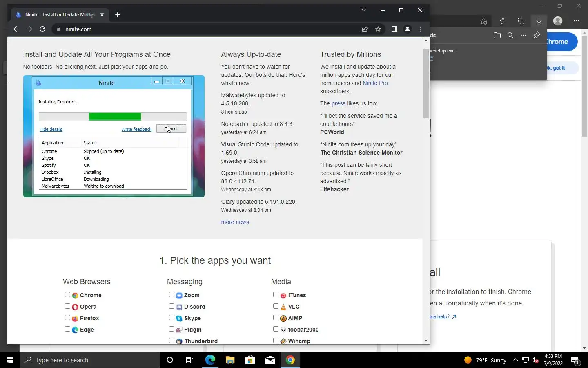The image size is (588, 368).
Task: Tick the Firefox checkbox
Action: (67, 318)
